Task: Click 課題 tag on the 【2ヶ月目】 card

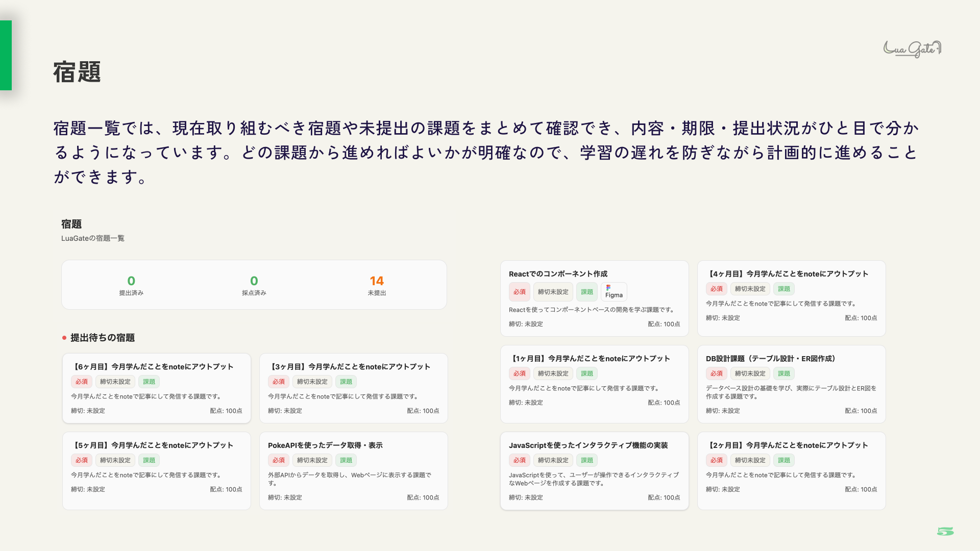Action: click(x=784, y=460)
